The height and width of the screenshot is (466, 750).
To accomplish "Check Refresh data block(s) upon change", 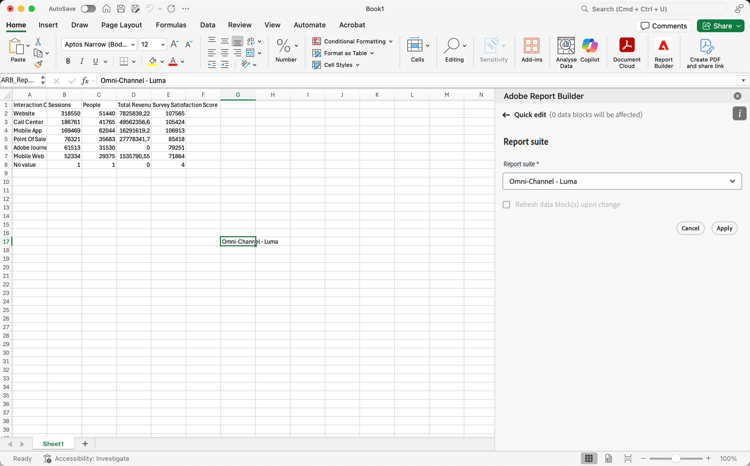I will point(506,205).
